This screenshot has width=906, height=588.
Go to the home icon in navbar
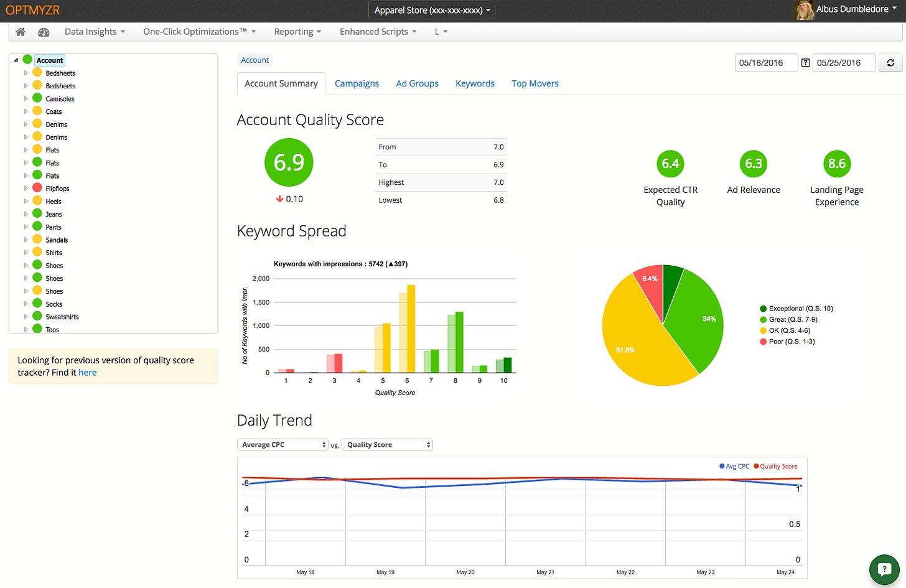pos(21,32)
